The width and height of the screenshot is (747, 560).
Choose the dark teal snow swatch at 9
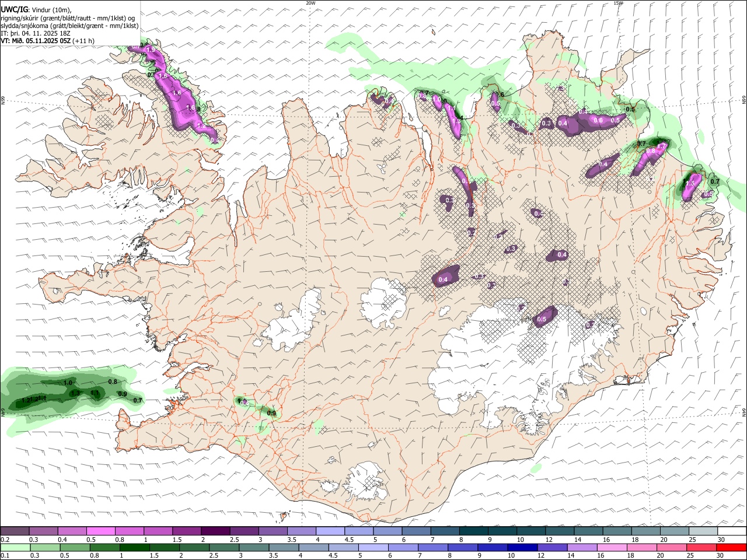501,531
